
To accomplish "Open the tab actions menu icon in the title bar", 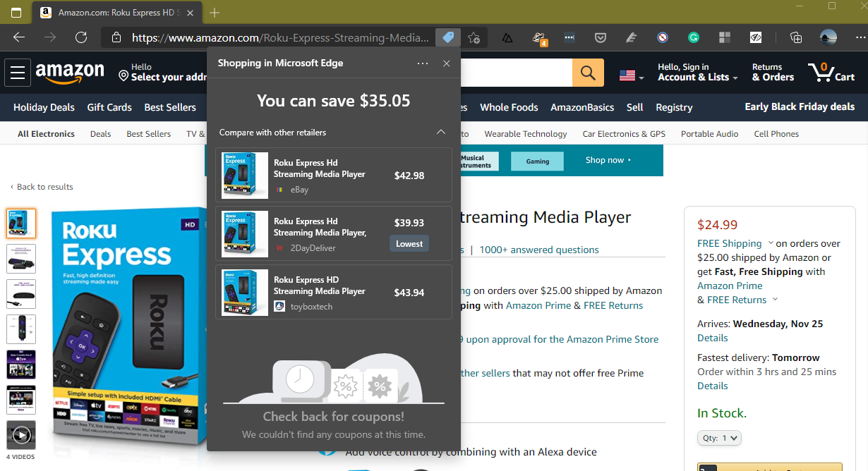I will (x=16, y=13).
